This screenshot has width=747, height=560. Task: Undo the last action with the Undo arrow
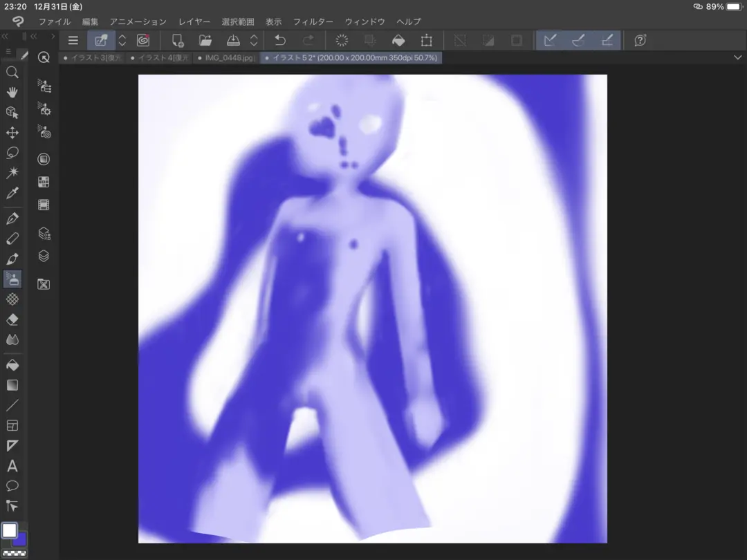(x=281, y=40)
